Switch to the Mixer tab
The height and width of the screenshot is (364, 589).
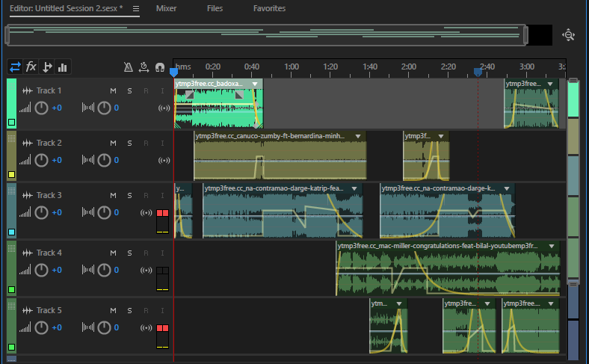(x=166, y=8)
